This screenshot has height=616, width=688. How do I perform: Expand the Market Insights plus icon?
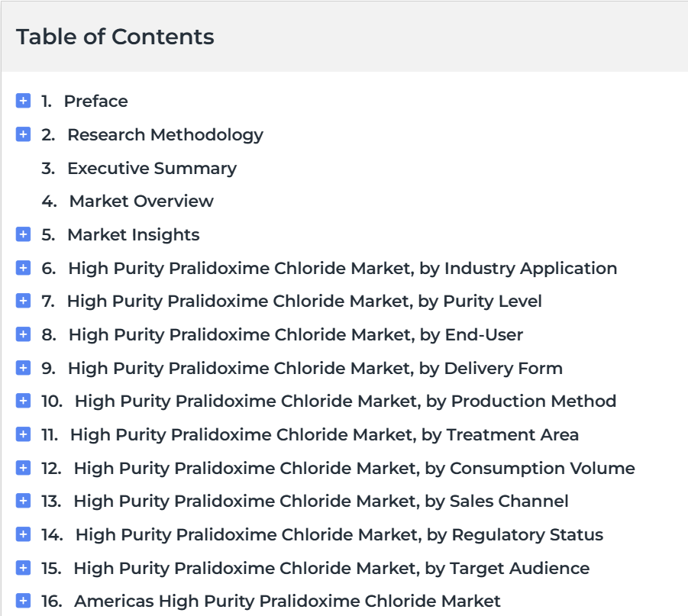pyautogui.click(x=23, y=234)
